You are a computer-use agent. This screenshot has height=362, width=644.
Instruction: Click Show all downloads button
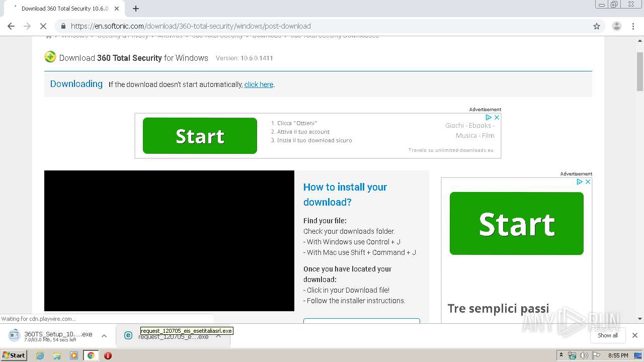coord(608,335)
